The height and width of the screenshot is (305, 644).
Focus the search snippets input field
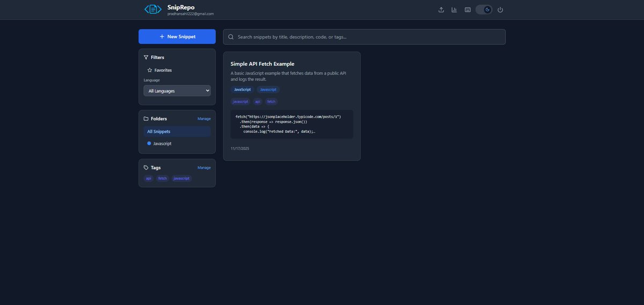364,37
